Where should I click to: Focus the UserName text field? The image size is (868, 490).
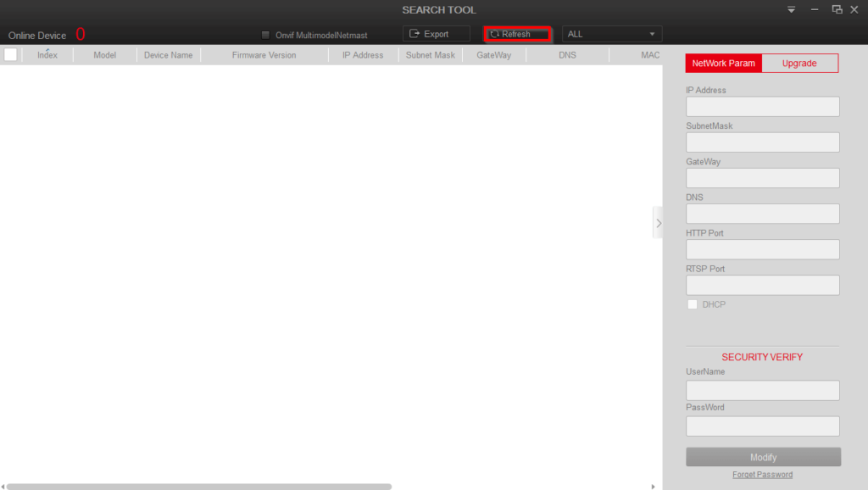coord(762,390)
